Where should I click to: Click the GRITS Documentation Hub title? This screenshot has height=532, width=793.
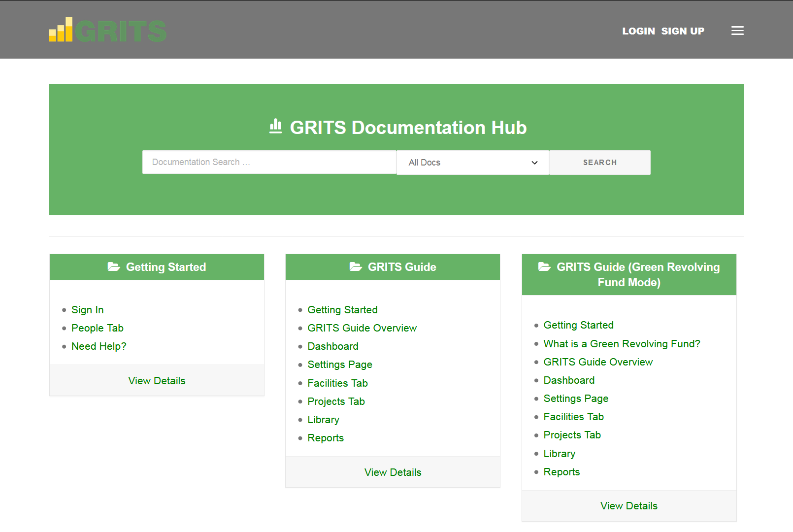[x=408, y=128]
